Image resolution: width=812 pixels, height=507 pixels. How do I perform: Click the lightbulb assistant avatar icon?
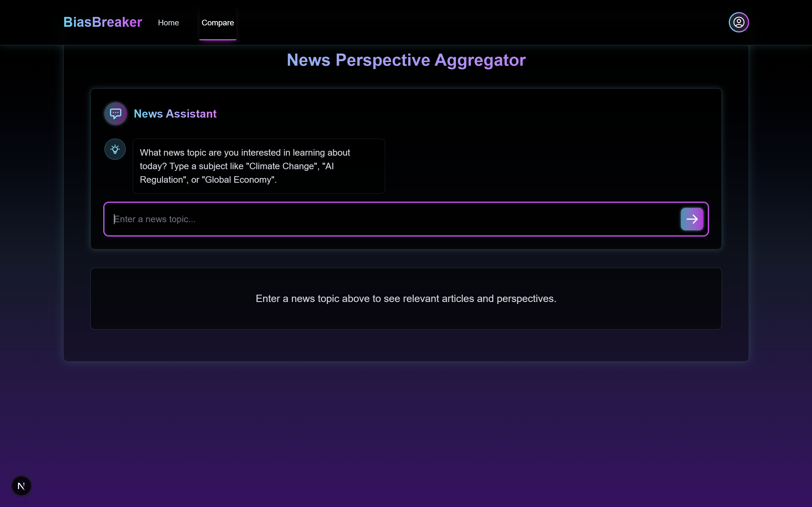point(115,149)
